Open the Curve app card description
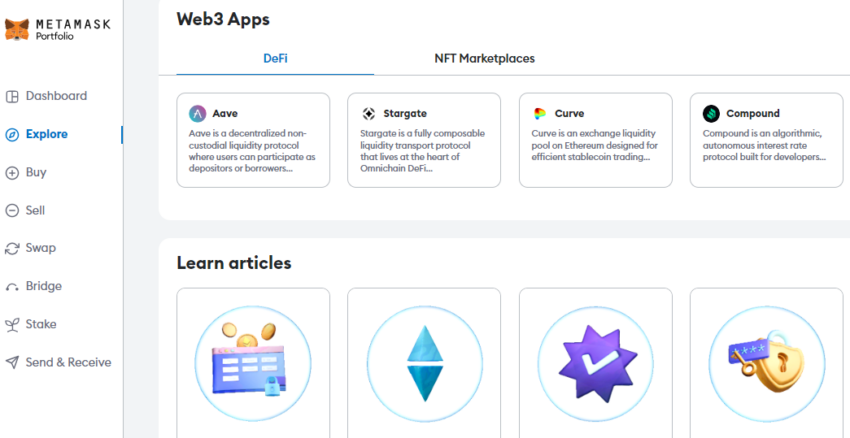This screenshot has width=850, height=438. click(594, 145)
